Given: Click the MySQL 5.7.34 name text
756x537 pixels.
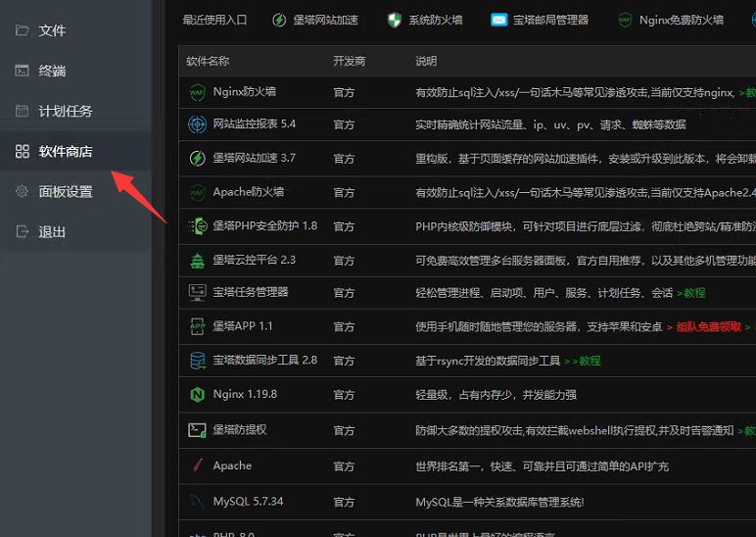Looking at the screenshot, I should [x=249, y=502].
